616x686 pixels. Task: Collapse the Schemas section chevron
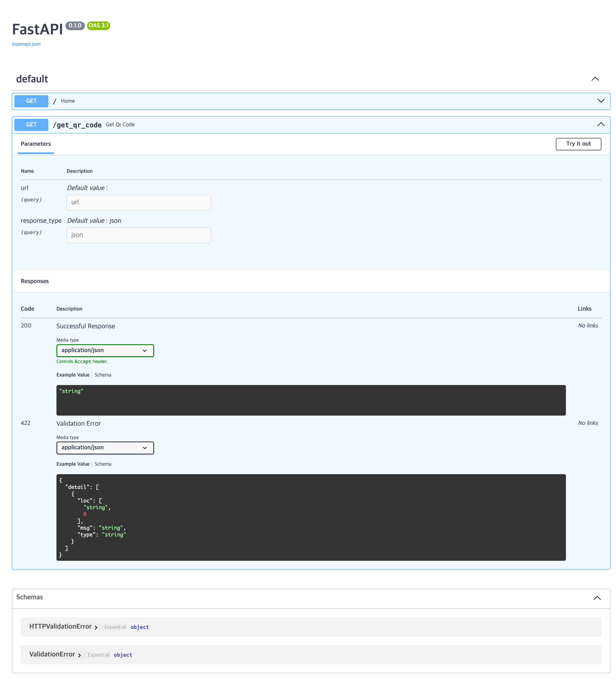tap(597, 598)
